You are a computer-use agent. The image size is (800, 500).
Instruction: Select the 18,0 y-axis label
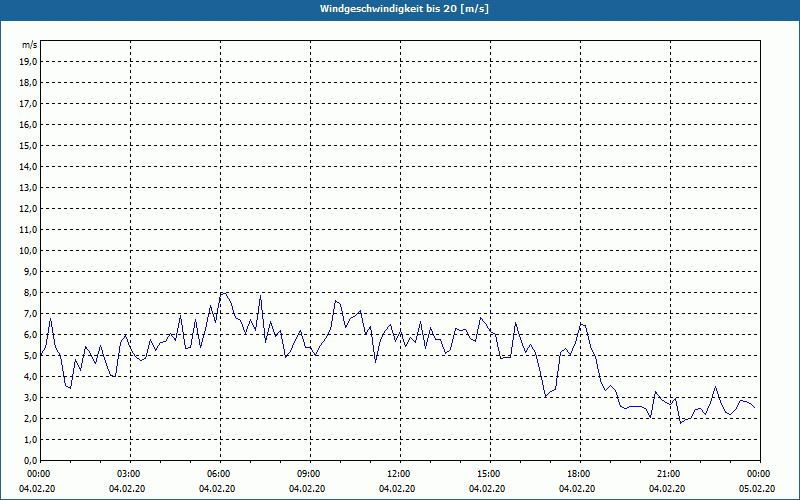pos(28,83)
